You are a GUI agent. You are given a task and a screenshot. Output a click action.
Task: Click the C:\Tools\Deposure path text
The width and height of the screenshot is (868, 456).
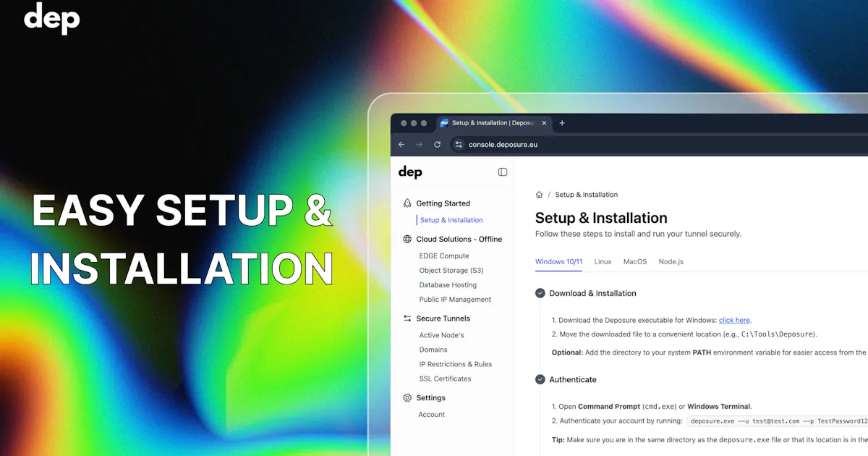click(778, 334)
